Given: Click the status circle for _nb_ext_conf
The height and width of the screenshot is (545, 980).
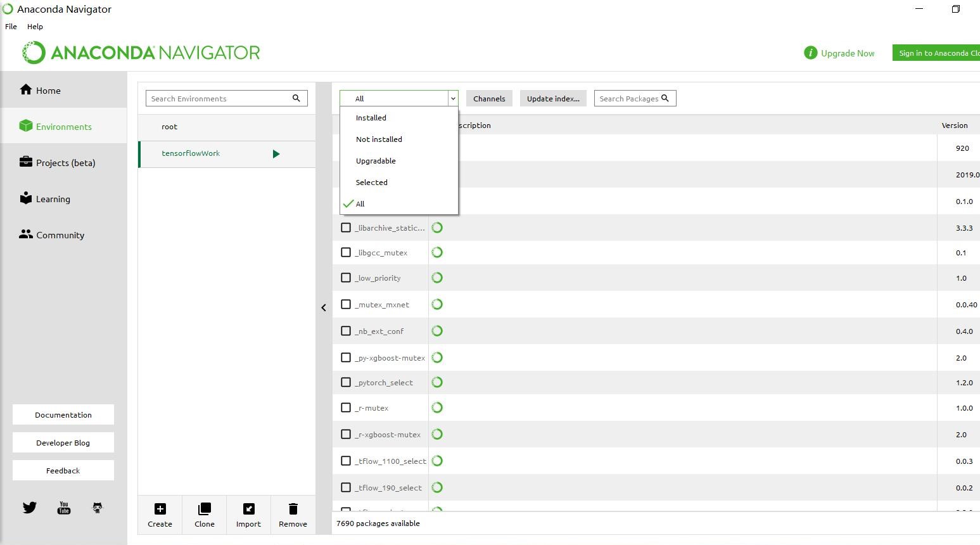Looking at the screenshot, I should [x=437, y=331].
